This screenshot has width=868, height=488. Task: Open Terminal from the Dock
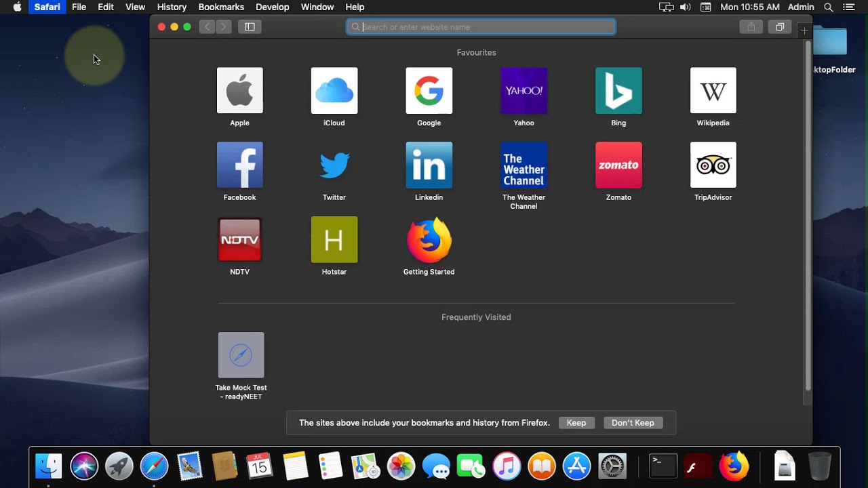(663, 466)
